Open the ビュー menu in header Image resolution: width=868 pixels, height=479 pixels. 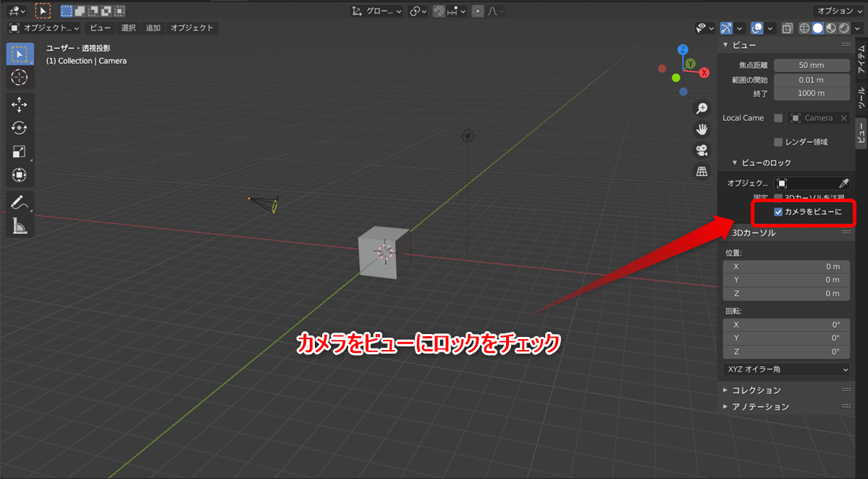pyautogui.click(x=100, y=28)
